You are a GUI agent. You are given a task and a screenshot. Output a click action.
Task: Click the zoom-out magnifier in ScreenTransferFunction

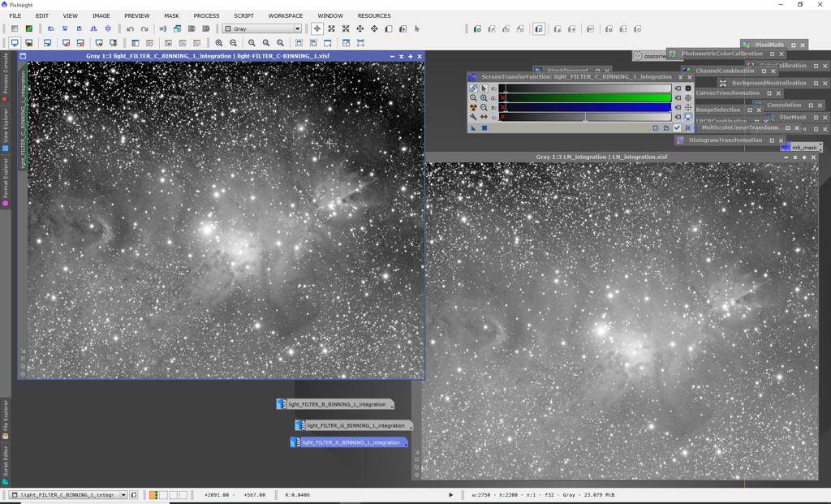[484, 108]
